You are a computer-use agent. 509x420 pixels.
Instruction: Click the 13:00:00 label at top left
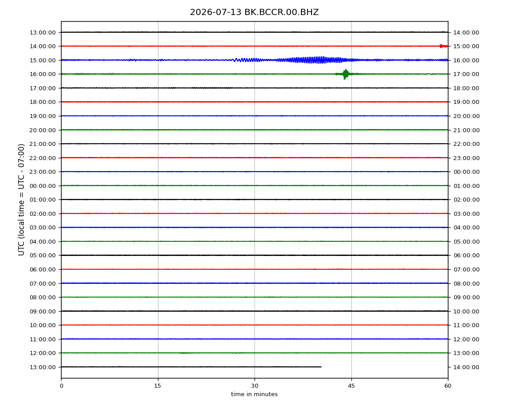[x=42, y=32]
